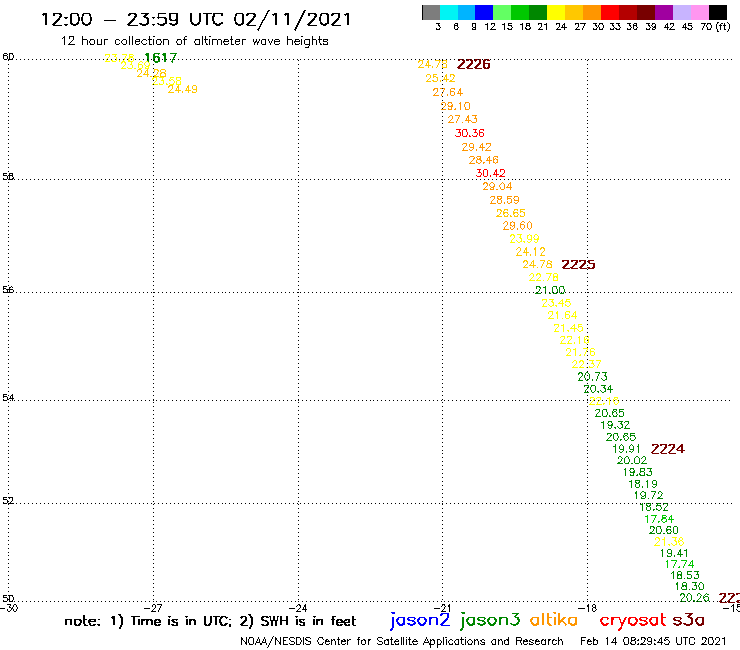Select the 20.73 wave height reading

[x=592, y=377]
